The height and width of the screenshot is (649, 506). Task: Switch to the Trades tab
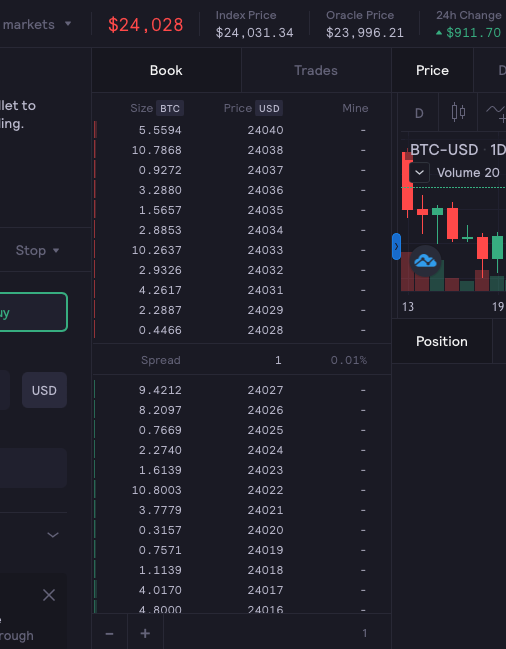316,70
